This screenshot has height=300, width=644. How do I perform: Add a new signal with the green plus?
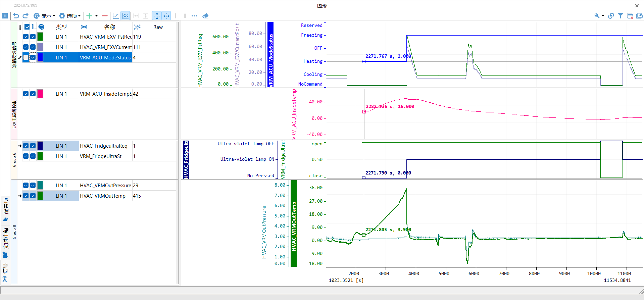(89, 16)
